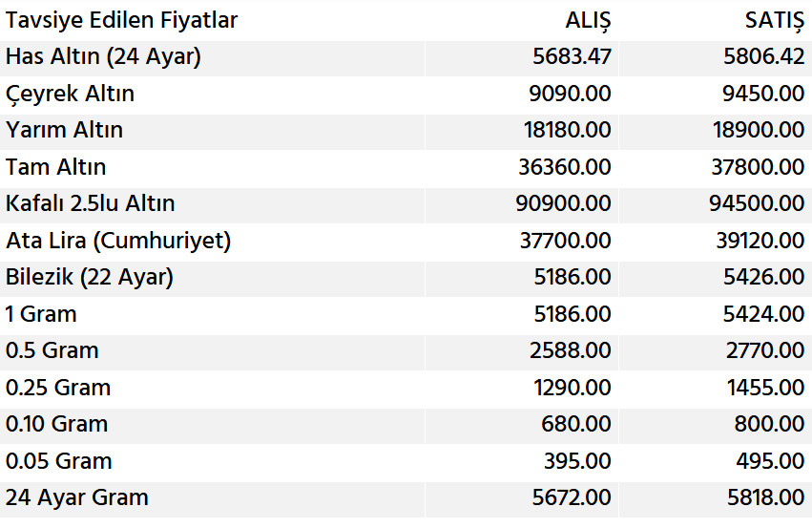Click the "Has Altın (24 Ayar)" row label
This screenshot has height=528, width=812.
[103, 56]
